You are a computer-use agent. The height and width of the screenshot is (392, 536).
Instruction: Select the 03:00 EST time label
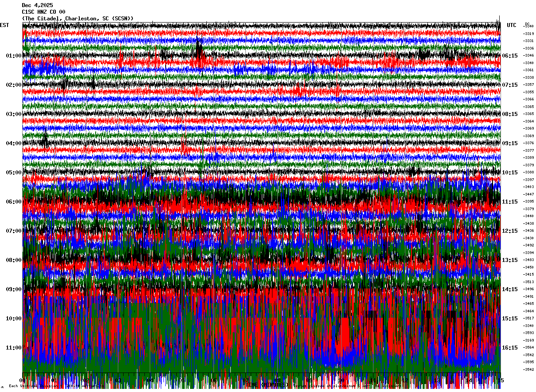[x=14, y=114]
